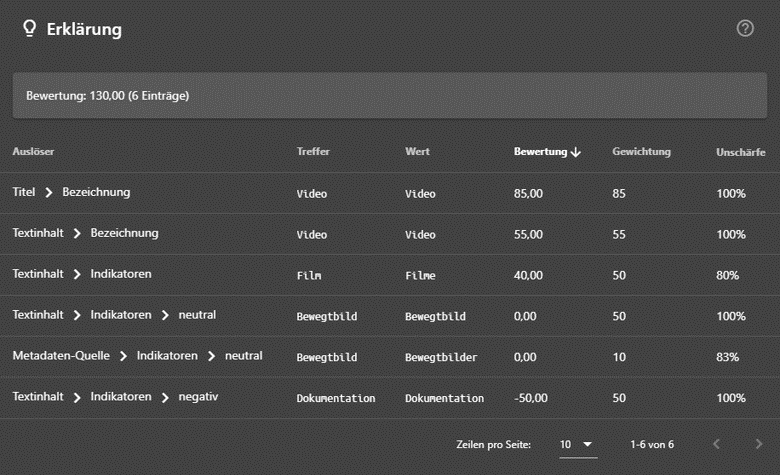
Task: Click the Bewertung 130,00 summary banner
Action: 390,95
